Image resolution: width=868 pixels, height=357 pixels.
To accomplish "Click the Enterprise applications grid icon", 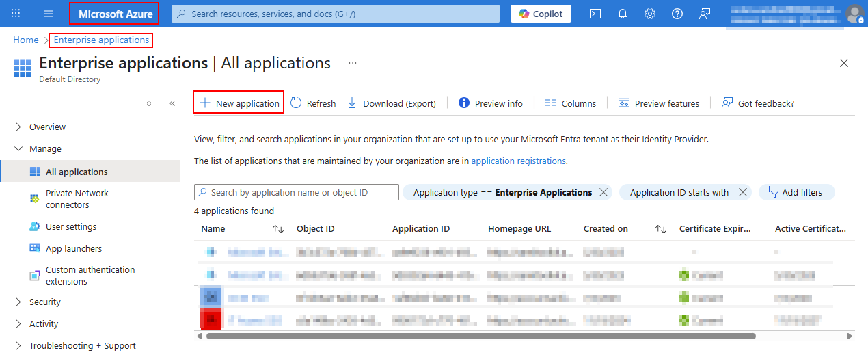I will [x=23, y=68].
